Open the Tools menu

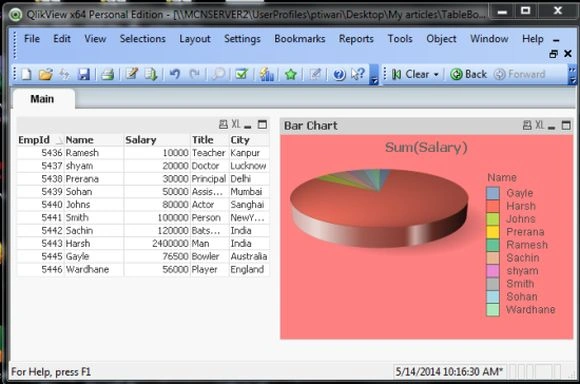click(400, 39)
